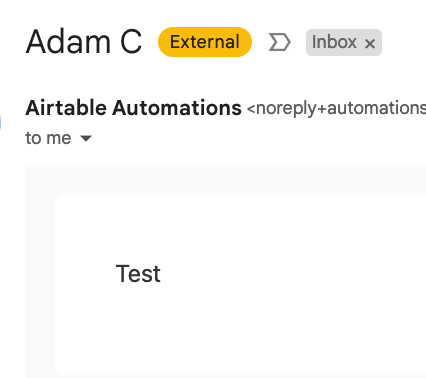Click the sender name Airtable Automations
Image resolution: width=426 pixels, height=378 pixels.
pyautogui.click(x=133, y=108)
